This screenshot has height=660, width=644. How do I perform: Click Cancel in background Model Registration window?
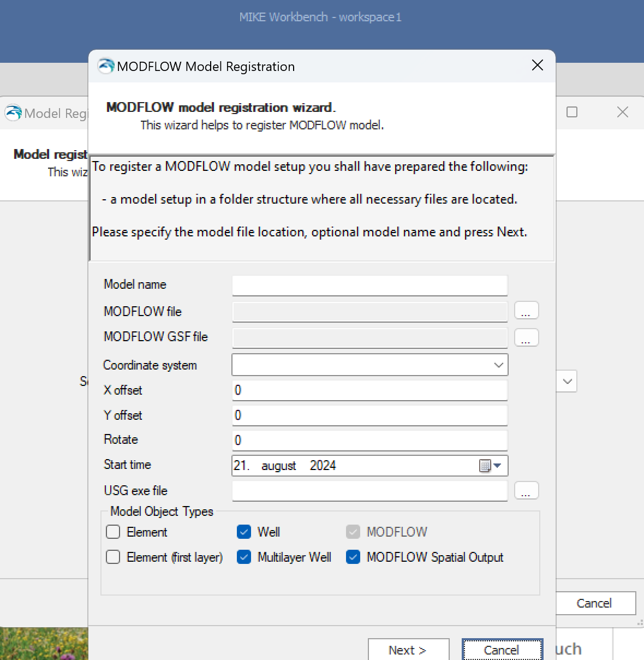coord(595,603)
